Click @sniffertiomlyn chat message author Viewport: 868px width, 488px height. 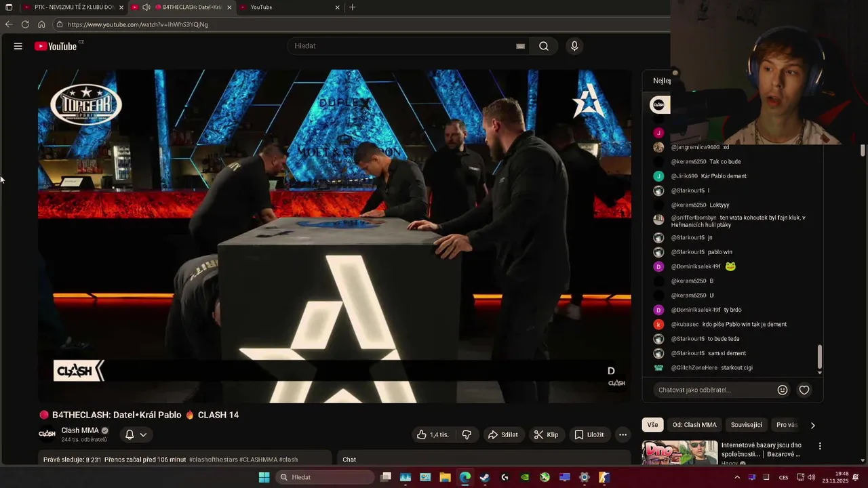[694, 218]
